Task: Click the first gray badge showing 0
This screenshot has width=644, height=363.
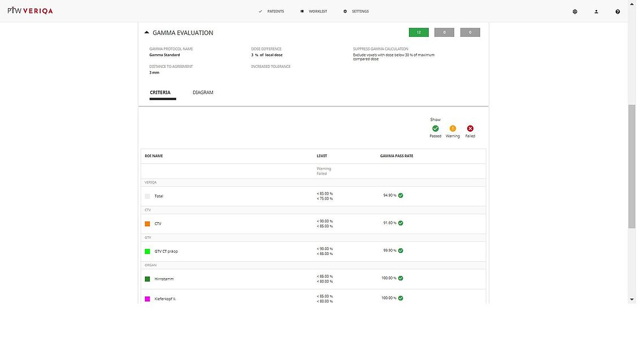Action: pyautogui.click(x=444, y=32)
